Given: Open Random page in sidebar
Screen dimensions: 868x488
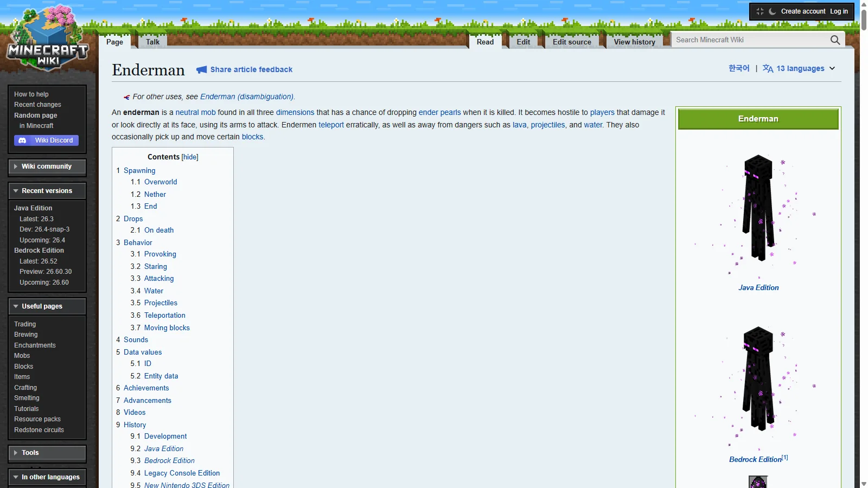Looking at the screenshot, I should (35, 115).
